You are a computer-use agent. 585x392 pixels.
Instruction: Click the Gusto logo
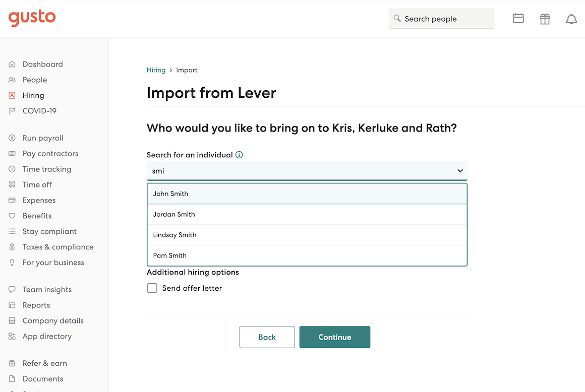click(32, 18)
